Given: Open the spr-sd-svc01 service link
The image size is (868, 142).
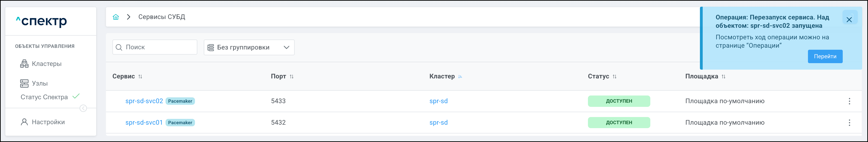Looking at the screenshot, I should point(144,123).
